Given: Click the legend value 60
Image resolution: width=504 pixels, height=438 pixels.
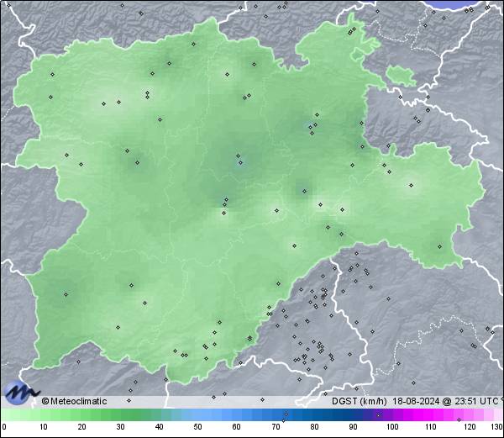Looking at the screenshot, I should pos(237,427).
